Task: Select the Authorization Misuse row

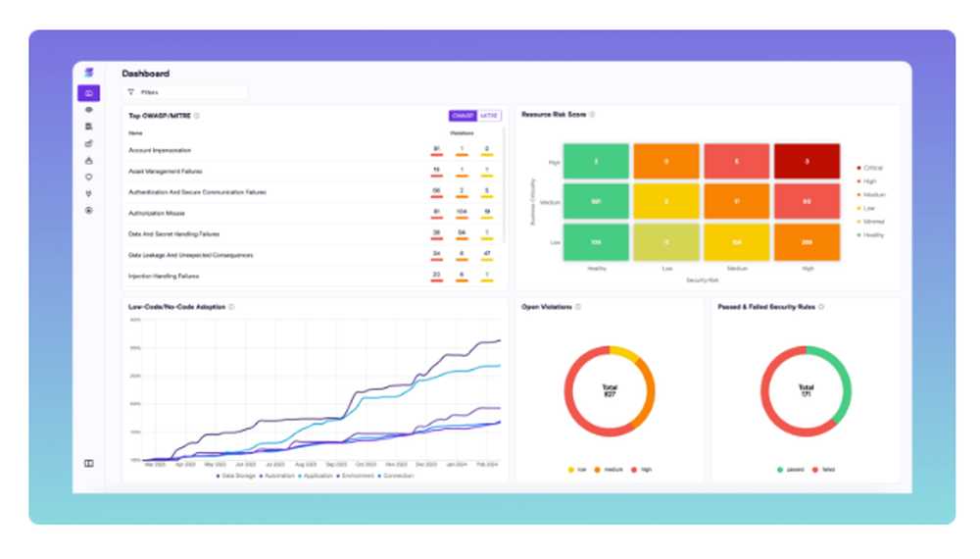Action: pos(313,213)
